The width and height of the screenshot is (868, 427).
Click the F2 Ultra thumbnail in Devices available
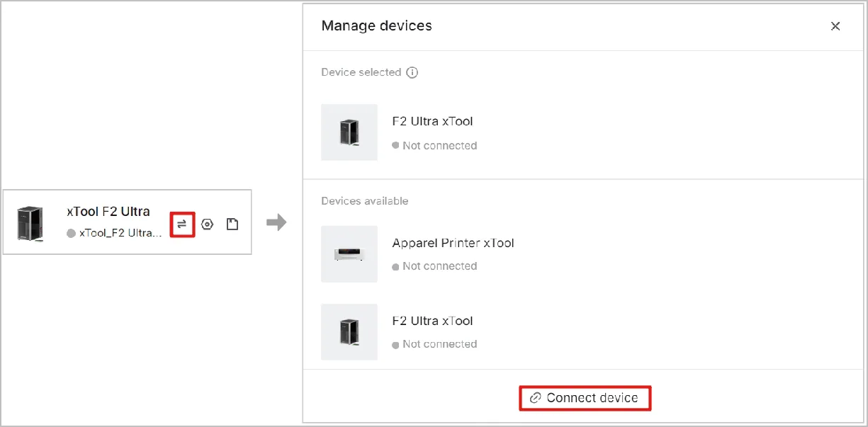point(349,332)
